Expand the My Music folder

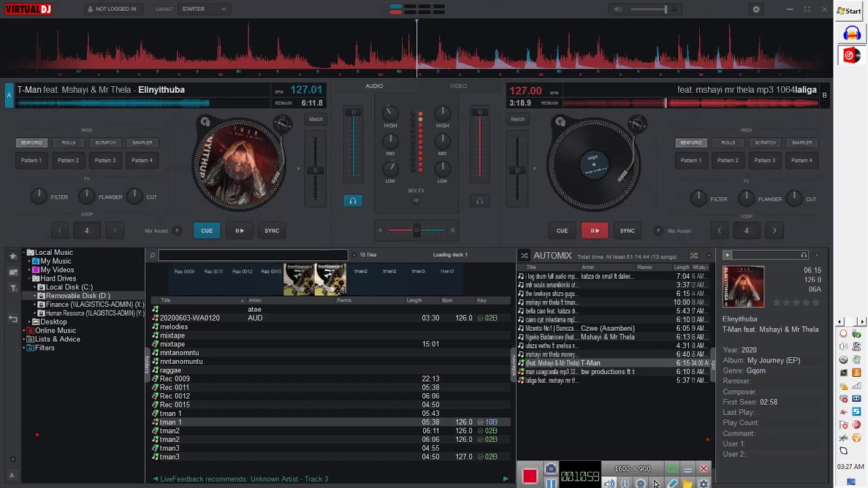point(31,262)
